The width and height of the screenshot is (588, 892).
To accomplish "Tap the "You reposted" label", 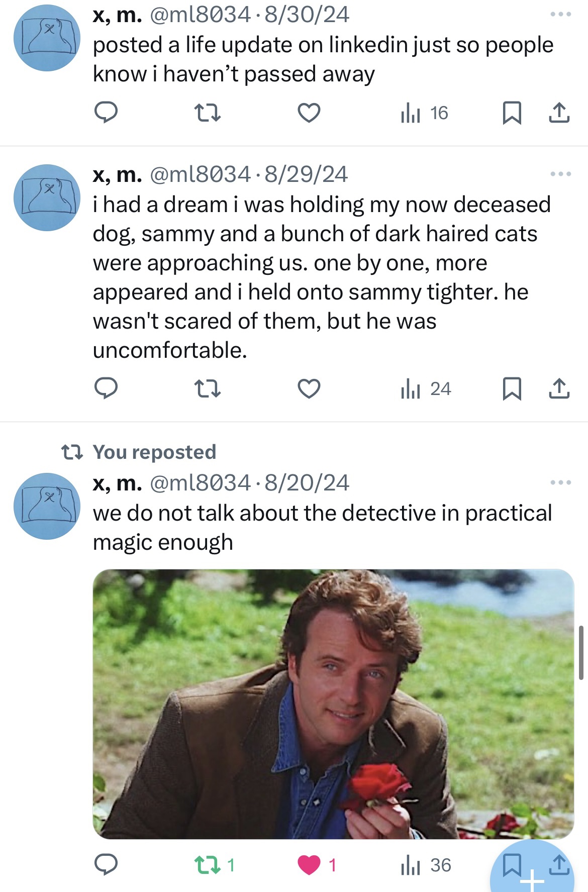I will 154,452.
